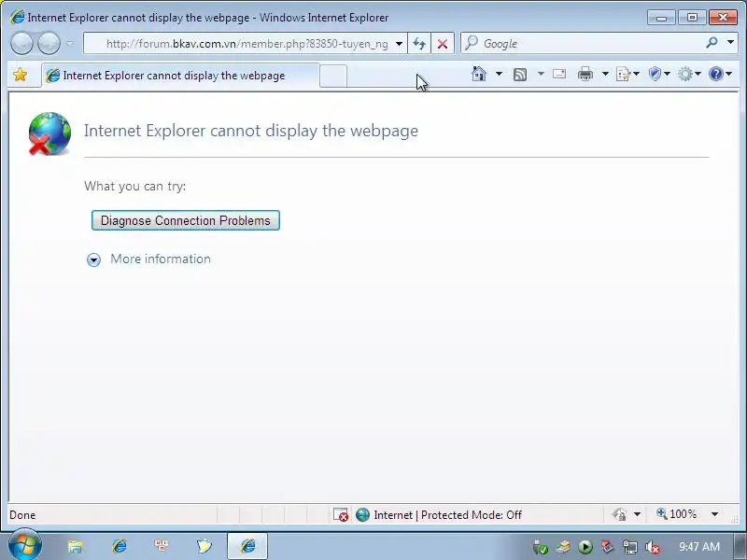Open the recent pages dropdown arrow
Image resolution: width=747 pixels, height=560 pixels.
point(70,43)
